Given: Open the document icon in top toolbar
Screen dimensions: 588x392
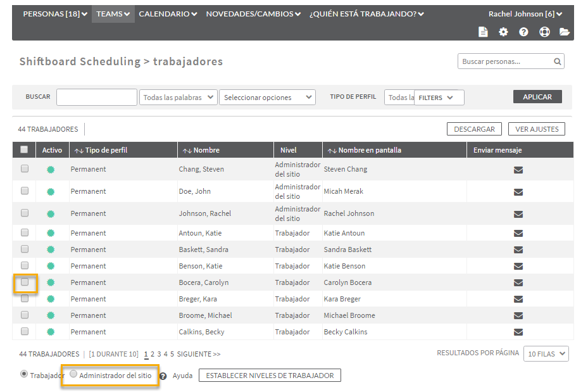Looking at the screenshot, I should point(483,32).
